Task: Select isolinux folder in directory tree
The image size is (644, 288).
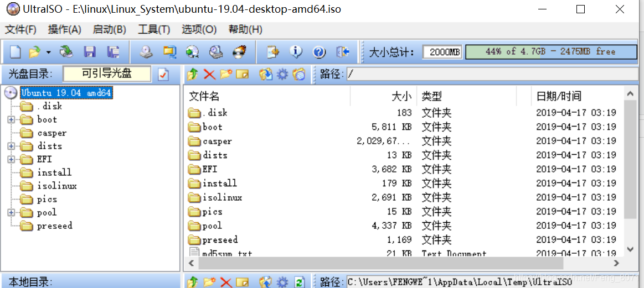Action: [x=56, y=186]
